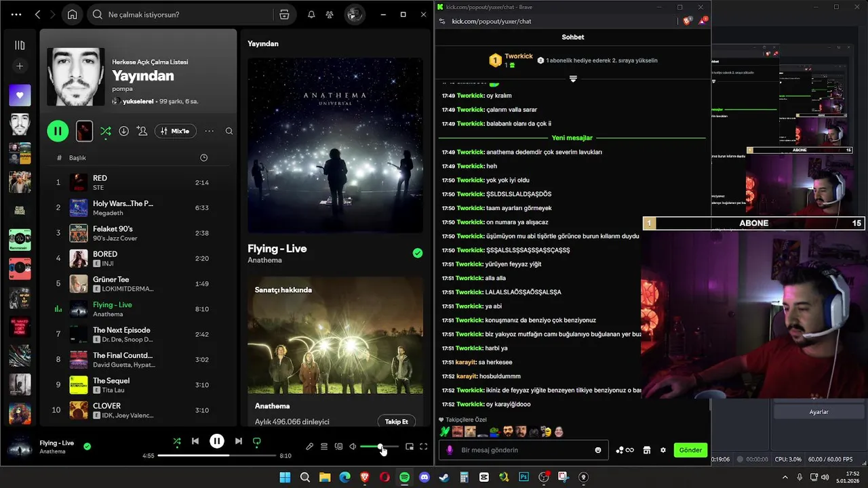
Task: Open the Kick shop storefront icon
Action: [647, 450]
